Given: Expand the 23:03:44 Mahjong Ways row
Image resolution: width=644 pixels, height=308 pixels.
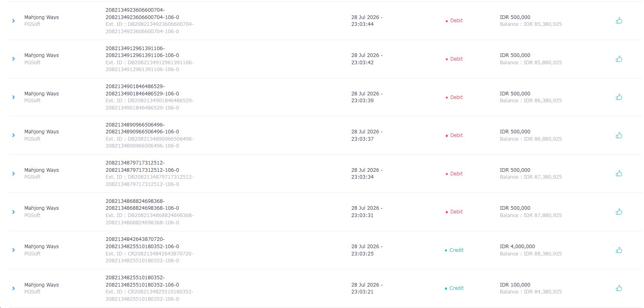Looking at the screenshot, I should click(13, 21).
